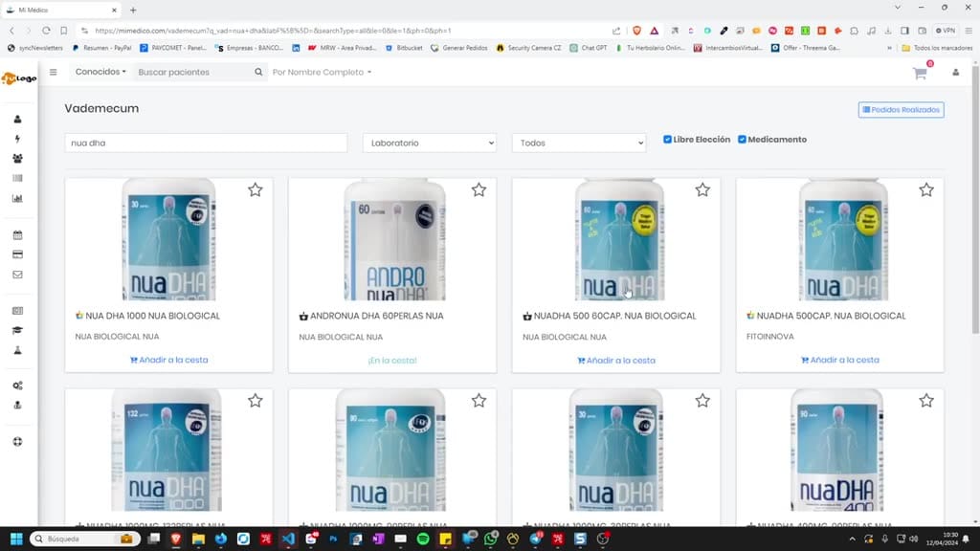Select the Mi Médico browser tab
This screenshot has height=551, width=980.
61,10
